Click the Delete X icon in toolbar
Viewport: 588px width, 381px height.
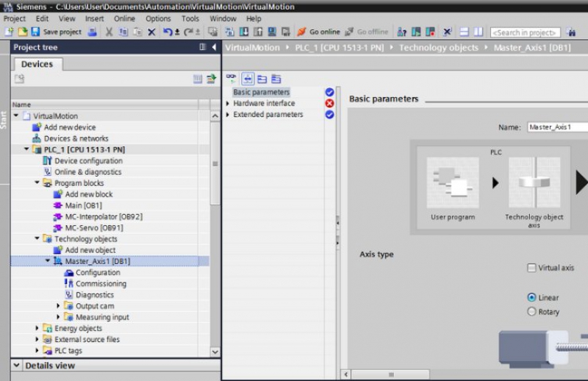tap(151, 32)
